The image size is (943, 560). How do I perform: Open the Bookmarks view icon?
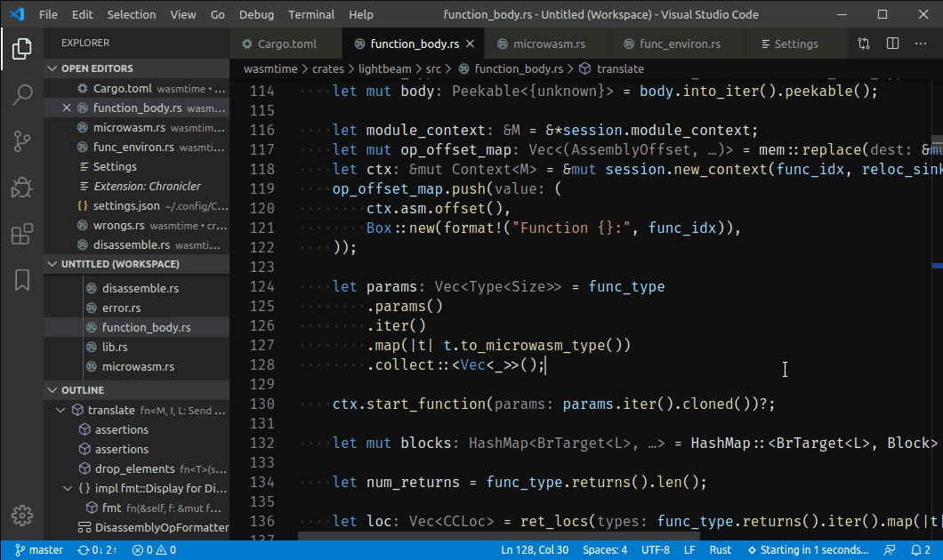click(21, 280)
